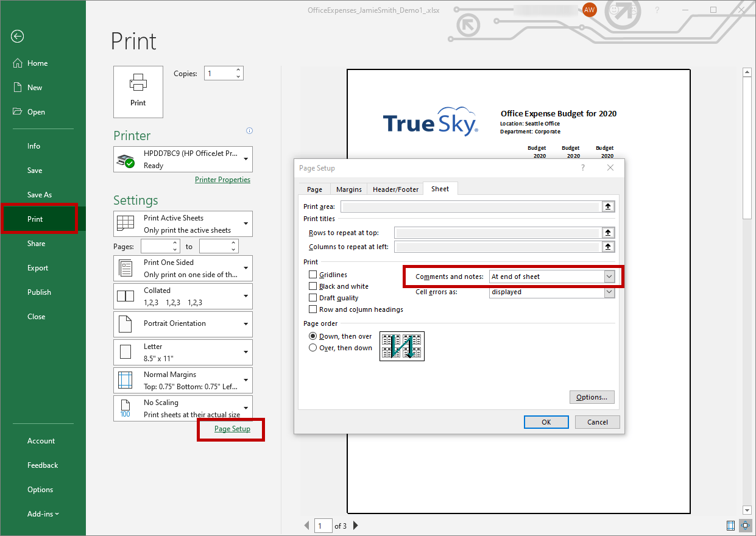Click the Printer Properties link
This screenshot has width=756, height=536.
click(222, 179)
